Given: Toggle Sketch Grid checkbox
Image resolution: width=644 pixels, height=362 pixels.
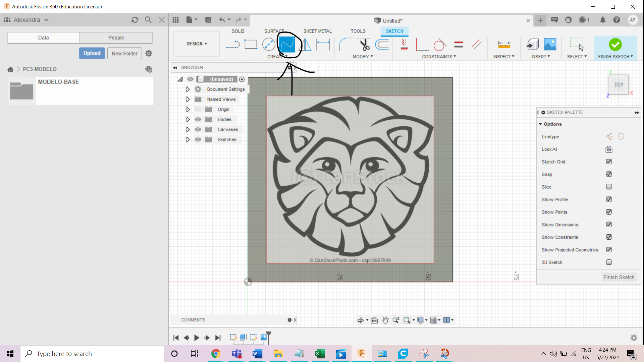Looking at the screenshot, I should [x=609, y=162].
